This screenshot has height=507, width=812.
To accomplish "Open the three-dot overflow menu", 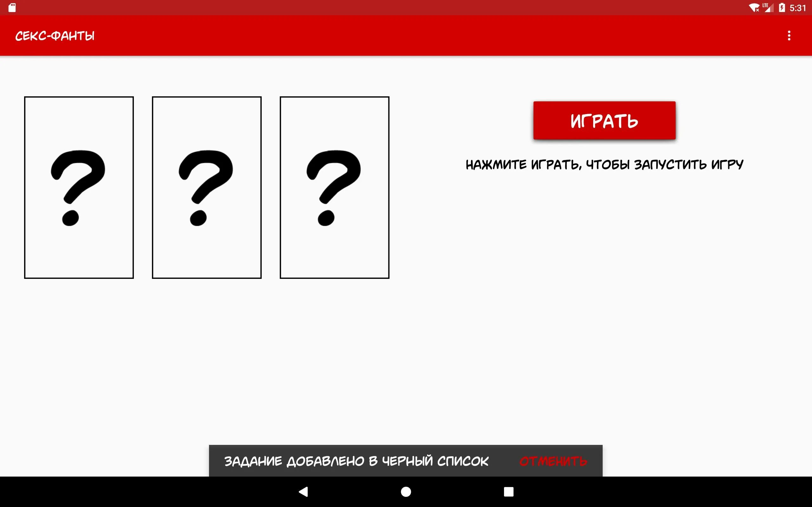I will coord(790,35).
